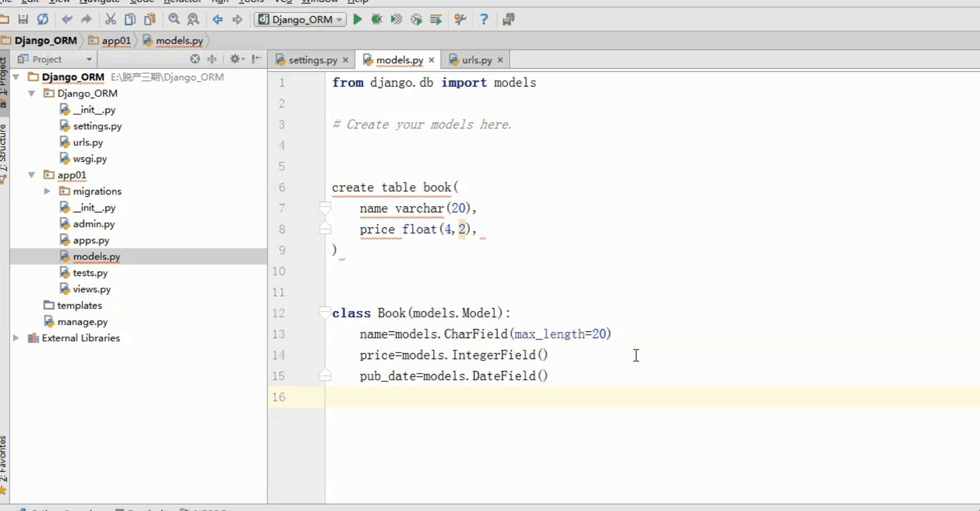Place cursor on empty line 16 in editor
Image resolution: width=980 pixels, height=511 pixels.
(x=652, y=397)
